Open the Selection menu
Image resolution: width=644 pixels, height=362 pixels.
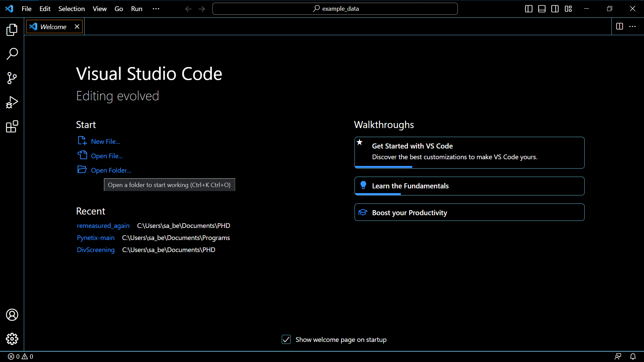pyautogui.click(x=71, y=9)
